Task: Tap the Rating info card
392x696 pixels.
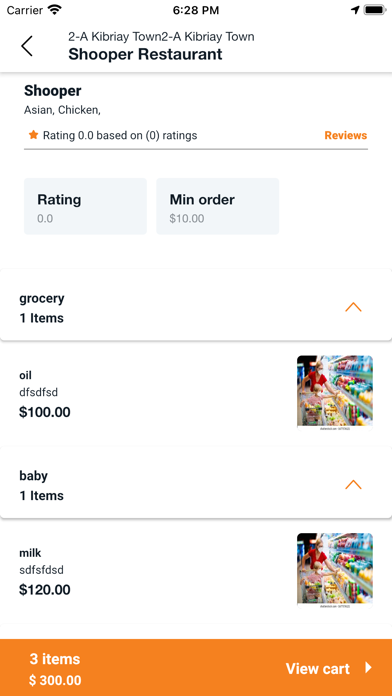Action: tap(85, 206)
